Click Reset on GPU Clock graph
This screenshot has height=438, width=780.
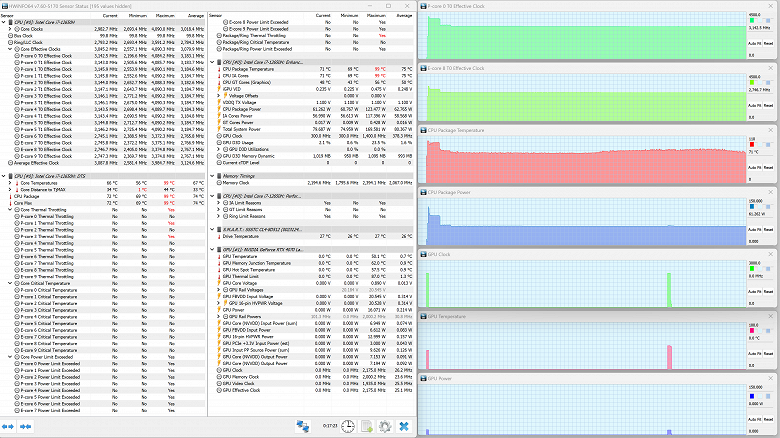[x=769, y=292]
